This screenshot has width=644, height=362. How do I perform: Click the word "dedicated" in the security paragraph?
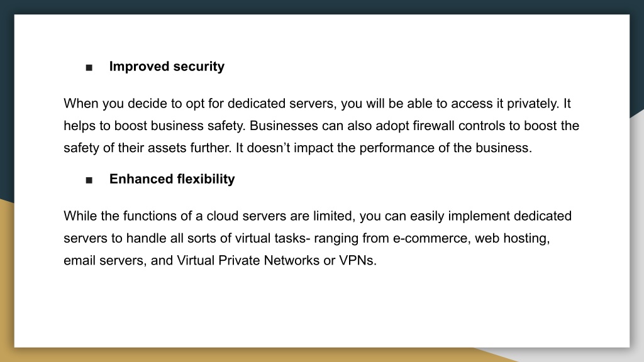tap(257, 104)
